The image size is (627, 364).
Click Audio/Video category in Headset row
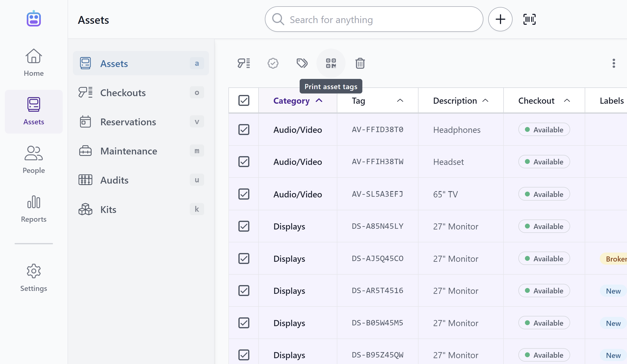click(297, 162)
